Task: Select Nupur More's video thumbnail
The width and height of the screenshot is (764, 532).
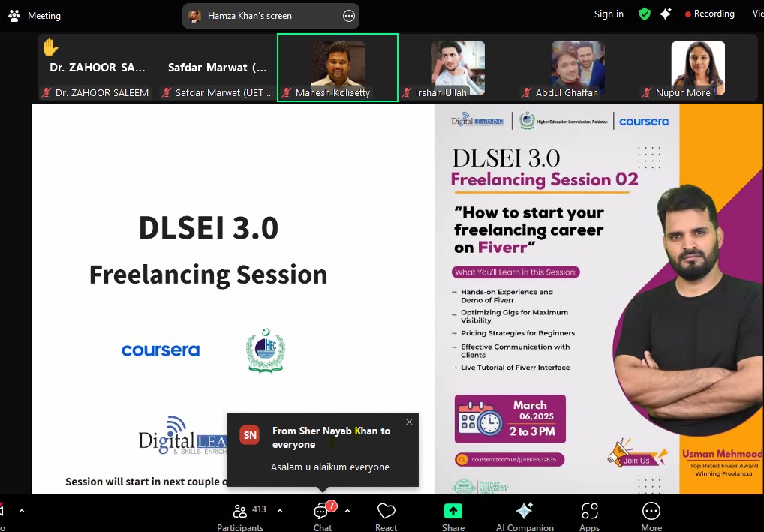Action: click(x=697, y=66)
